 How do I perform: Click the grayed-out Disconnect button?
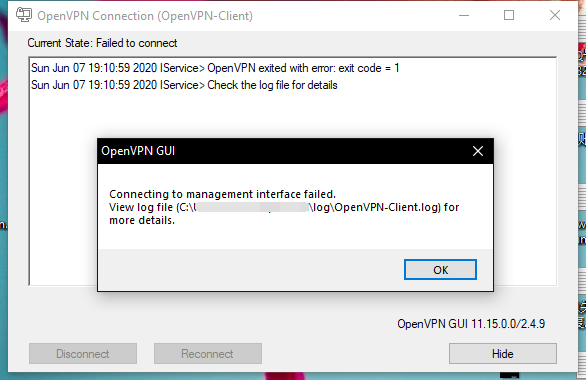(83, 353)
